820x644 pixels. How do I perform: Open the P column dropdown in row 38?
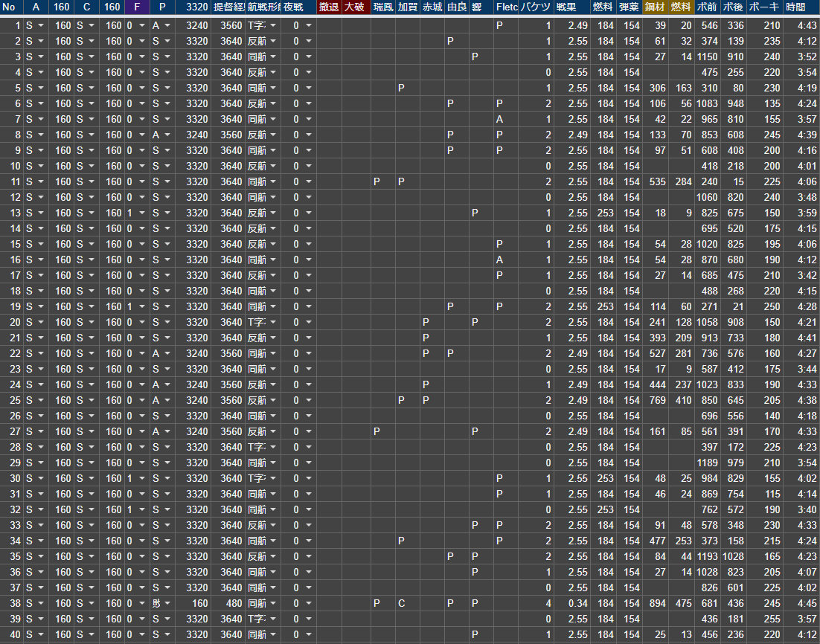pyautogui.click(x=167, y=604)
